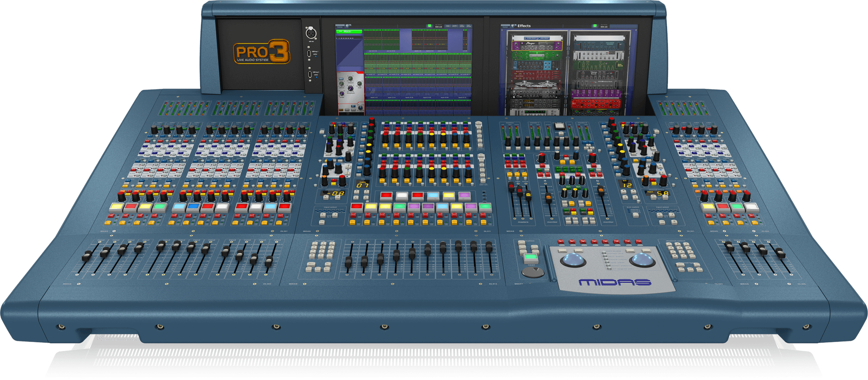The height and width of the screenshot is (380, 868).
Task: Click the right glowing trackball
Action: coord(642,260)
